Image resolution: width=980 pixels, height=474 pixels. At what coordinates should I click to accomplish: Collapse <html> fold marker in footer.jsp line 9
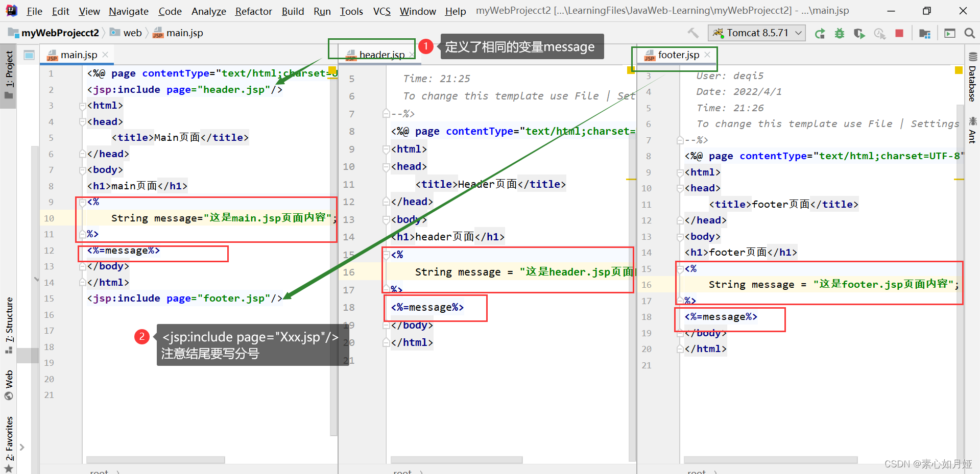coord(680,172)
